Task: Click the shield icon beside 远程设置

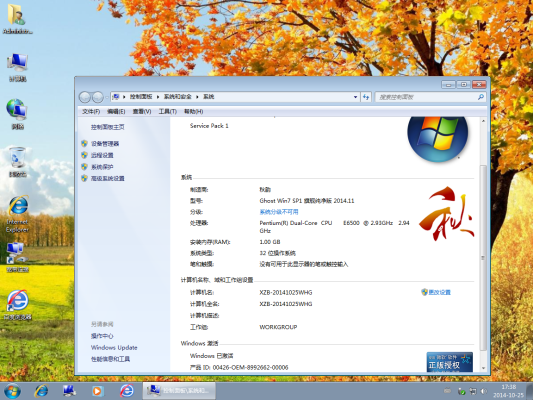Action: (84, 155)
